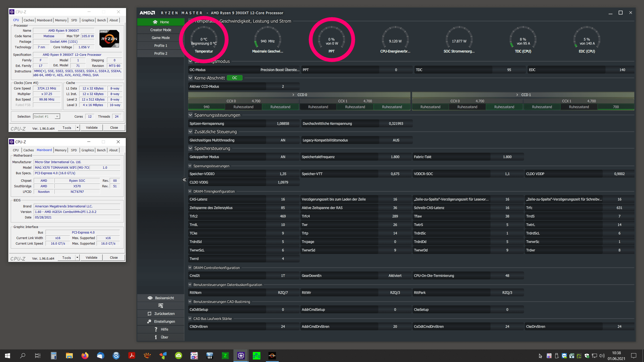
Task: Collapse sidebar with double-chevron icon
Action: click(184, 180)
